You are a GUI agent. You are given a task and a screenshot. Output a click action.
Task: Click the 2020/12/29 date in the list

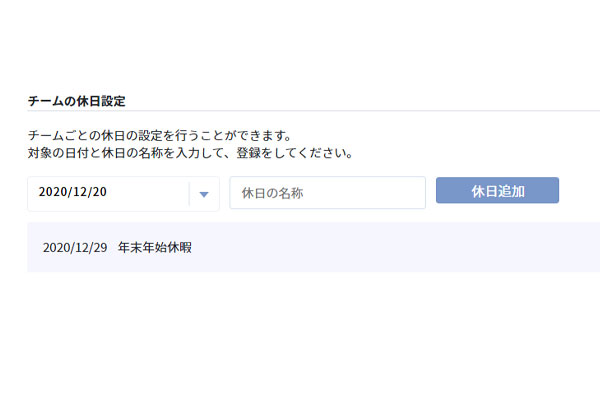click(74, 247)
